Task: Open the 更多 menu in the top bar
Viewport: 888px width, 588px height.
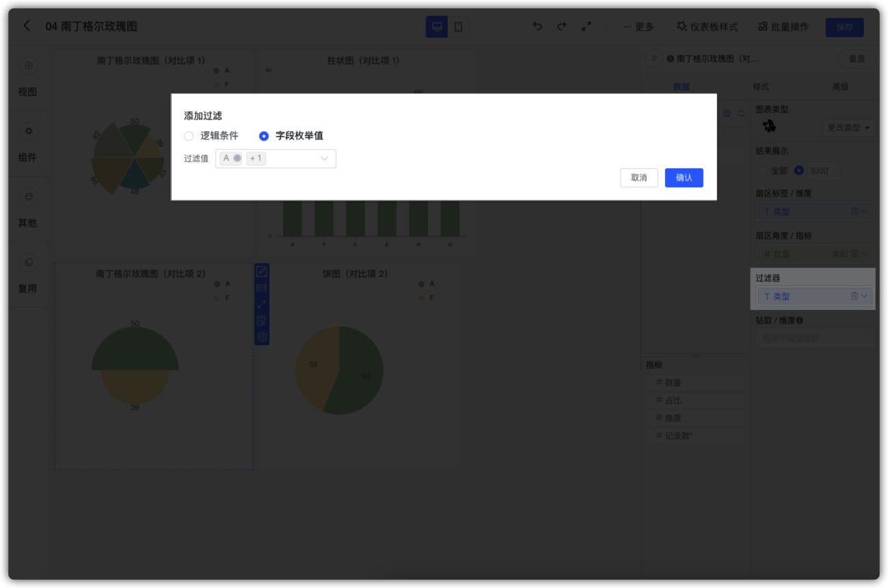Action: 638,27
